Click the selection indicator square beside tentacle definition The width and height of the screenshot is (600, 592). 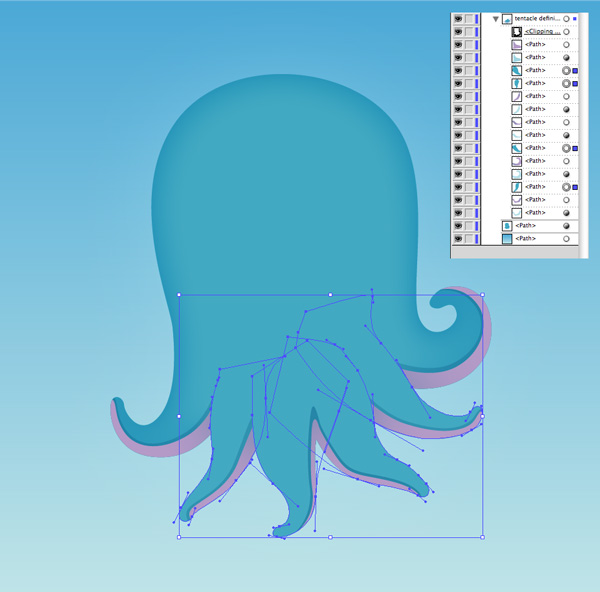(x=576, y=19)
